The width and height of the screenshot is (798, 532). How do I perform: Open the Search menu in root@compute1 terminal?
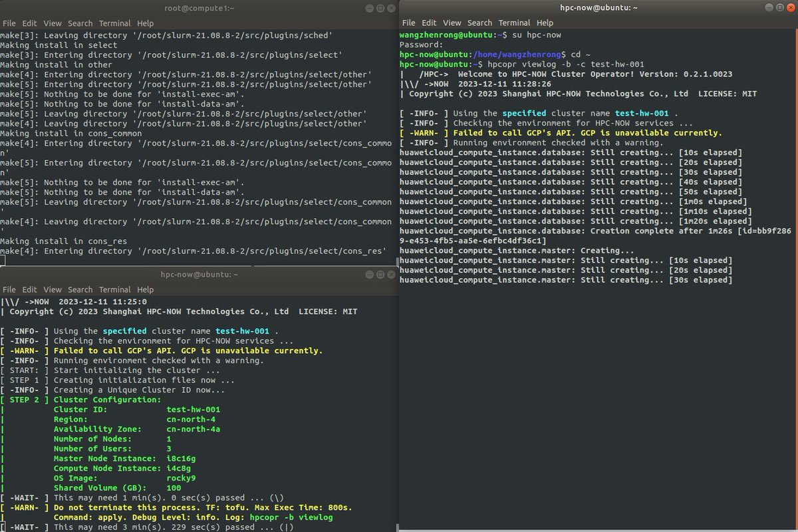[x=80, y=23]
